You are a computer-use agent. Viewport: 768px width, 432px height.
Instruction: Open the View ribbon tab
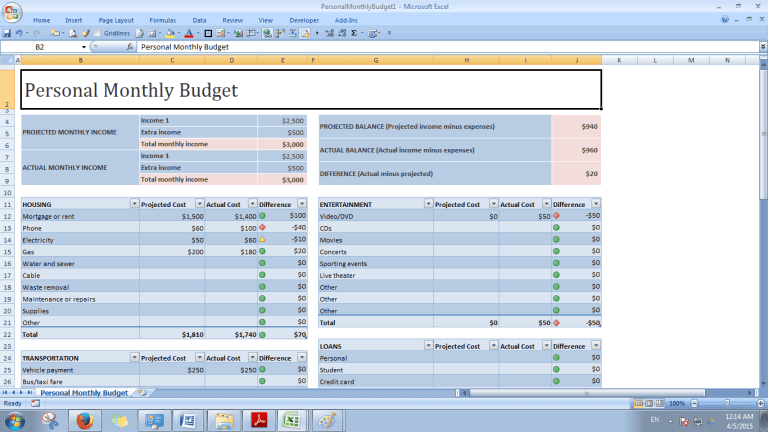pyautogui.click(x=265, y=21)
